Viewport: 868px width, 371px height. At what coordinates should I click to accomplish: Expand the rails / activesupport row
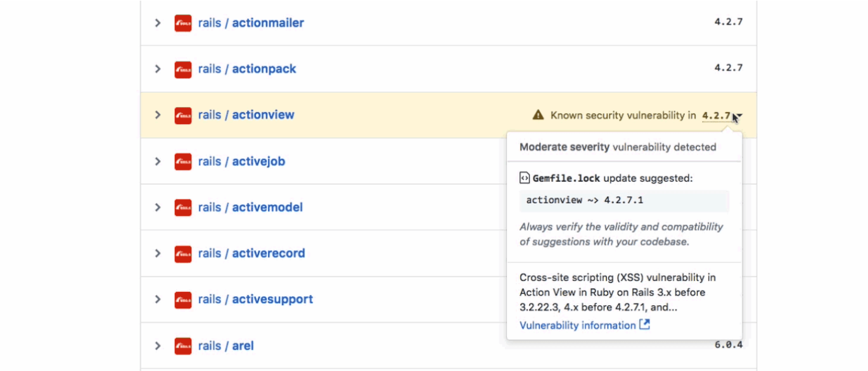(x=158, y=299)
